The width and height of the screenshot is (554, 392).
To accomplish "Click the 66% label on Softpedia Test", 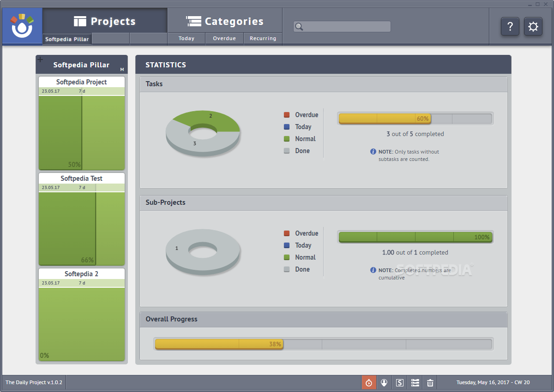I will (x=87, y=260).
